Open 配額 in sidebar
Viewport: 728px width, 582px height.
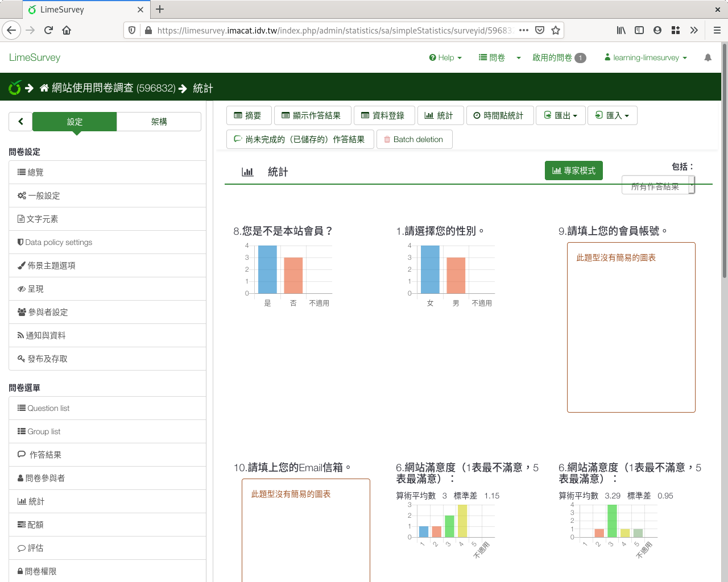(x=107, y=525)
